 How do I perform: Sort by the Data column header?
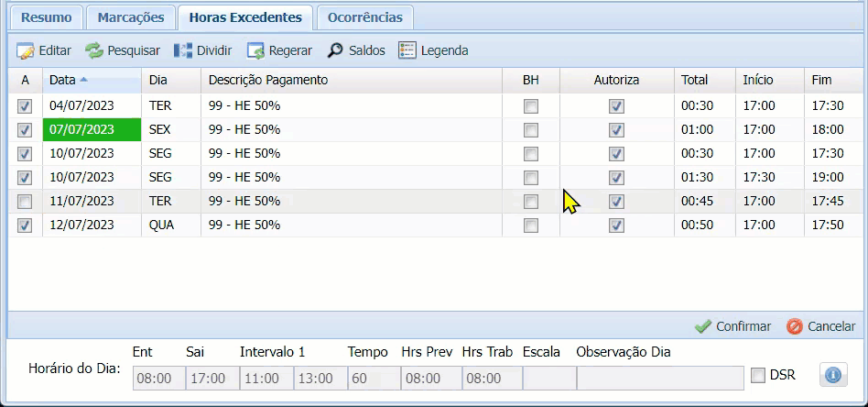[x=63, y=81]
